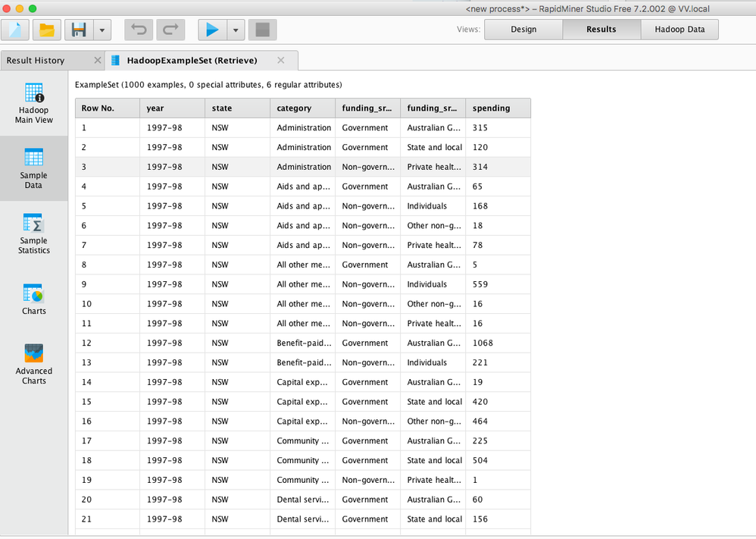Select spending value 315 in row 1
The width and height of the screenshot is (756, 539).
pos(498,128)
